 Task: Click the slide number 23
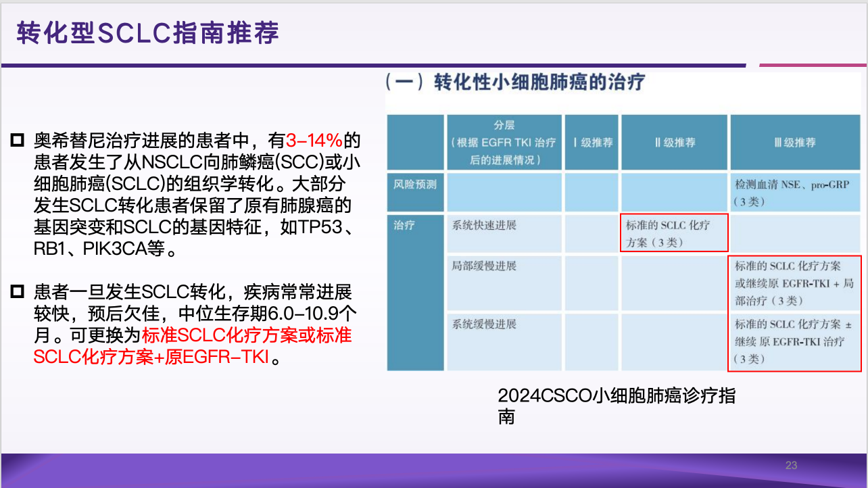tap(792, 465)
